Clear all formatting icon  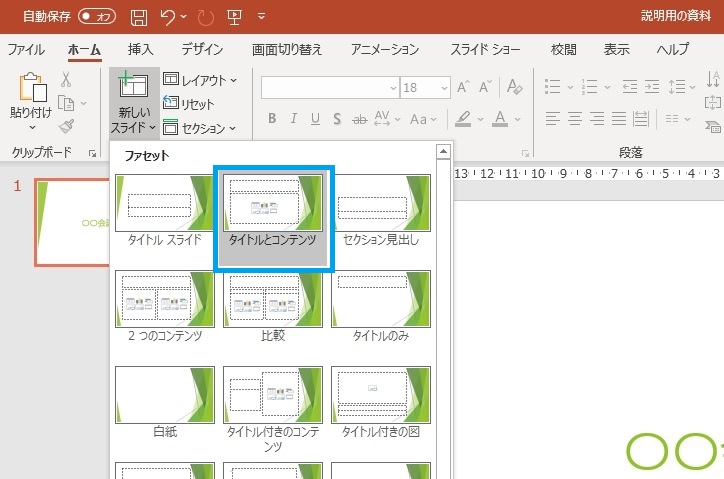[x=514, y=87]
